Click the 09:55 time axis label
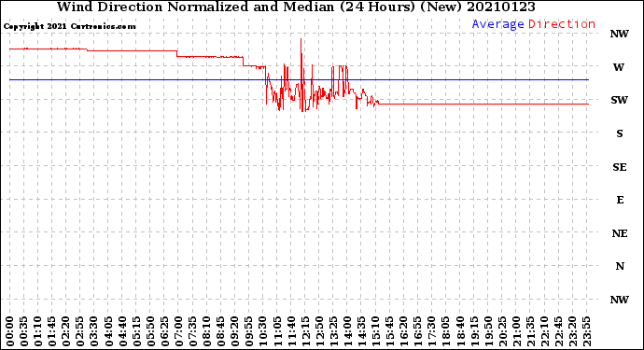Screen dimensions: 644x350 [249, 331]
